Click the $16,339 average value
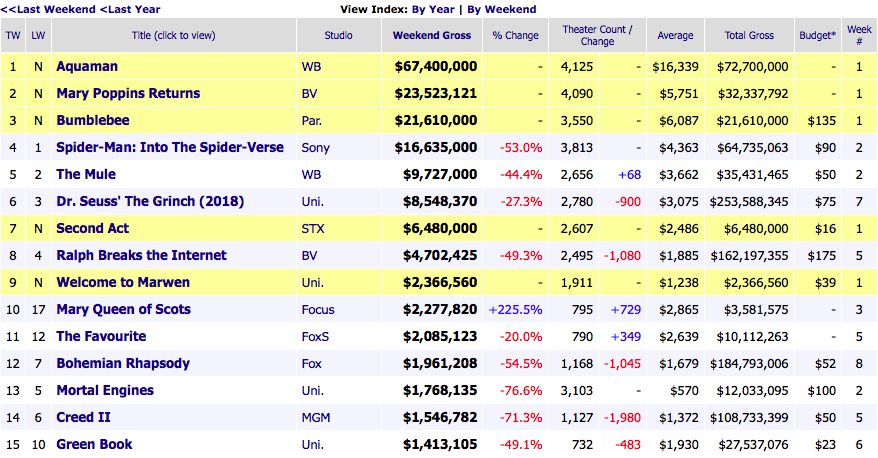The width and height of the screenshot is (878, 458). coord(675,67)
